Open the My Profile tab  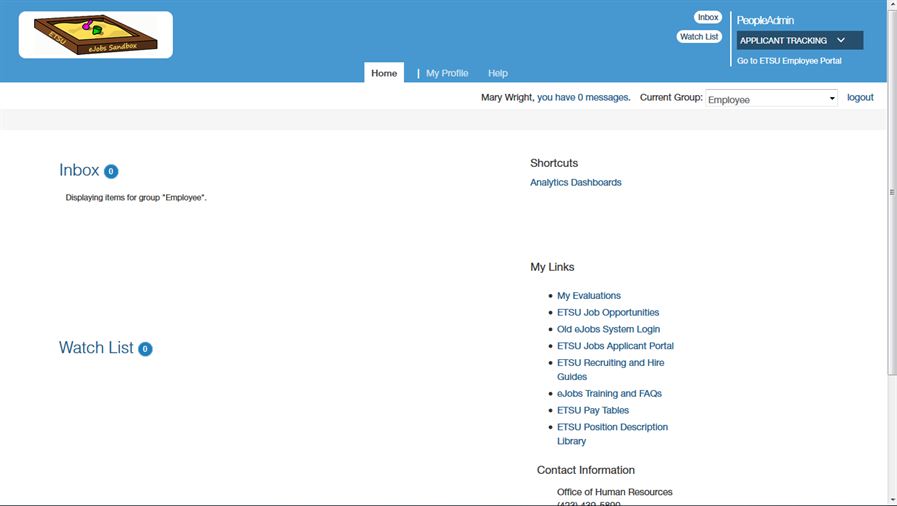click(446, 73)
